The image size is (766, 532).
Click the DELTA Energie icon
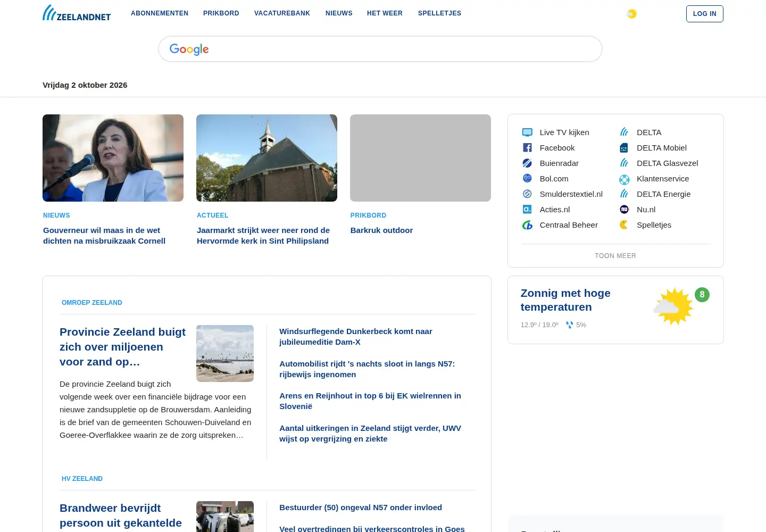pyautogui.click(x=624, y=194)
